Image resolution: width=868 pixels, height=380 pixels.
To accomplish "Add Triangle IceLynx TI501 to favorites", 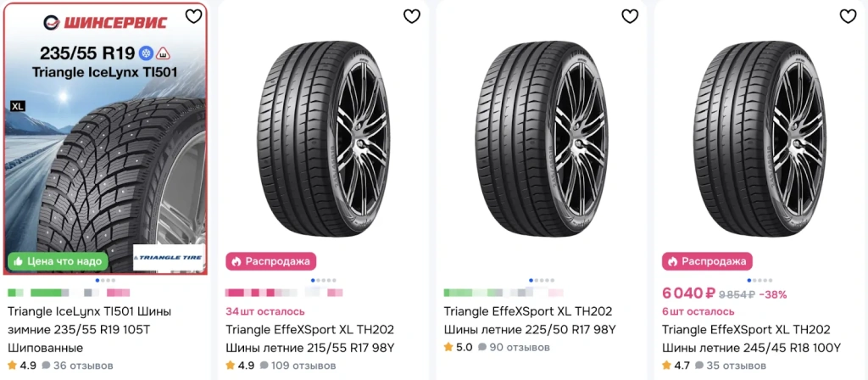I will click(x=193, y=16).
